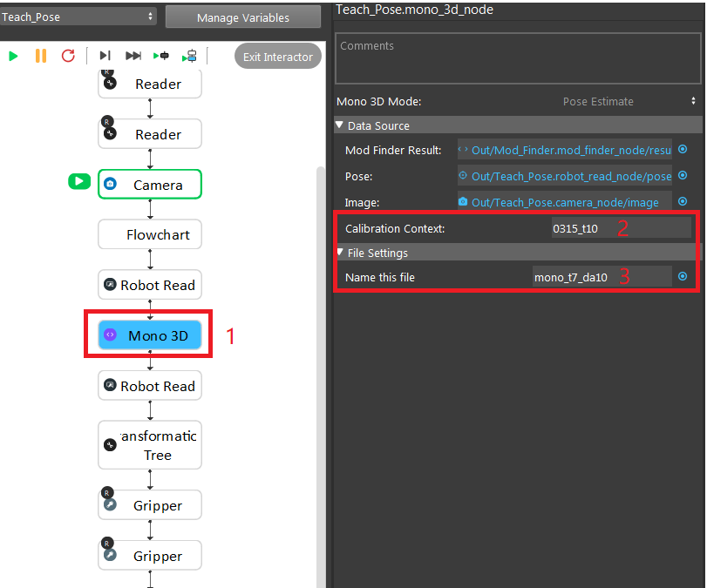Click the red reset/reload icon
This screenshot has width=707, height=588.
pos(68,56)
